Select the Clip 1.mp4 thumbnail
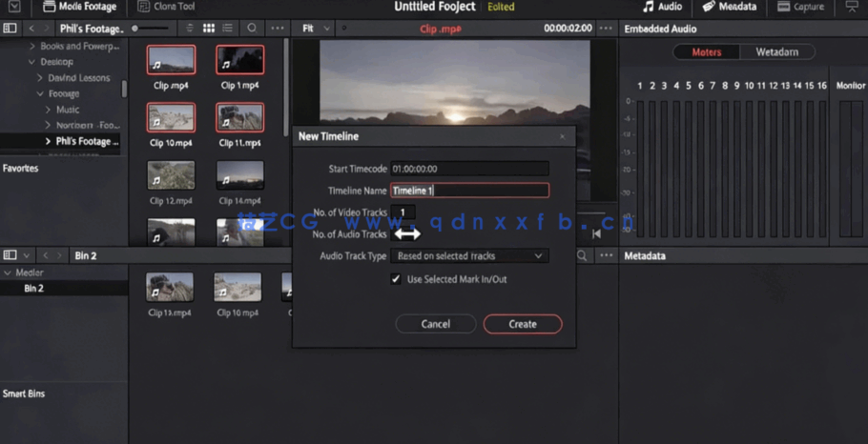This screenshot has width=868, height=444. point(240,60)
